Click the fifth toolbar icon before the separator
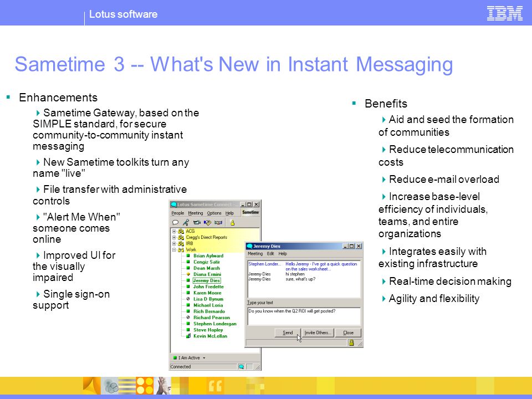Viewport: 532px width, 399px height. pyautogui.click(x=218, y=223)
